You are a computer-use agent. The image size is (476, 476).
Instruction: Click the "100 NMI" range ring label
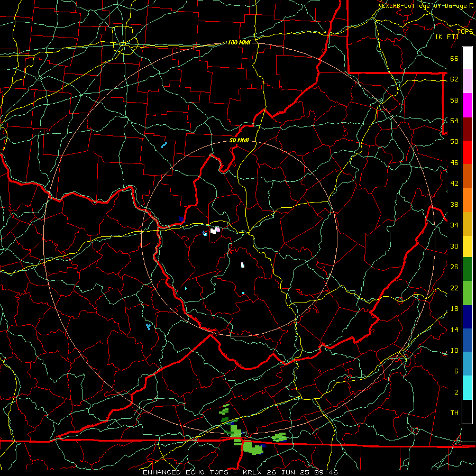click(239, 42)
